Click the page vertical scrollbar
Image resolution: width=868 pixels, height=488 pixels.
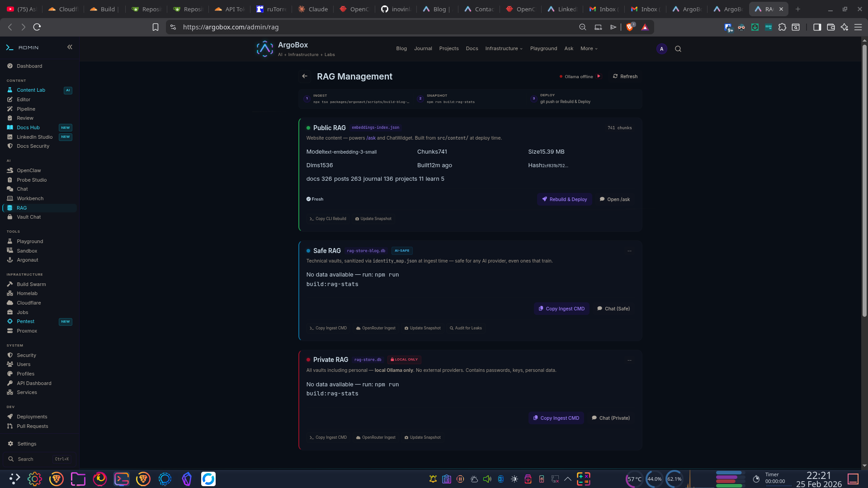pos(864,181)
